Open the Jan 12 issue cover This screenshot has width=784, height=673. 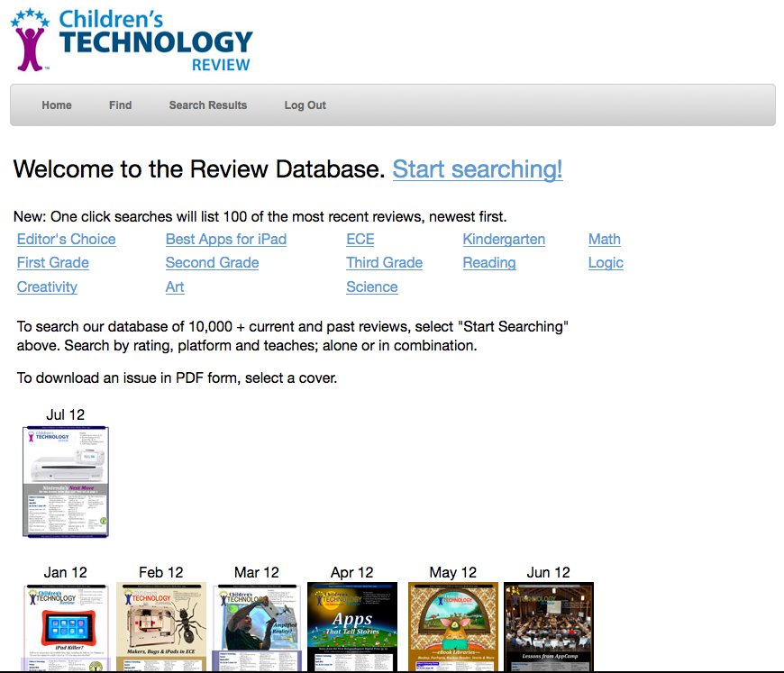click(x=66, y=627)
